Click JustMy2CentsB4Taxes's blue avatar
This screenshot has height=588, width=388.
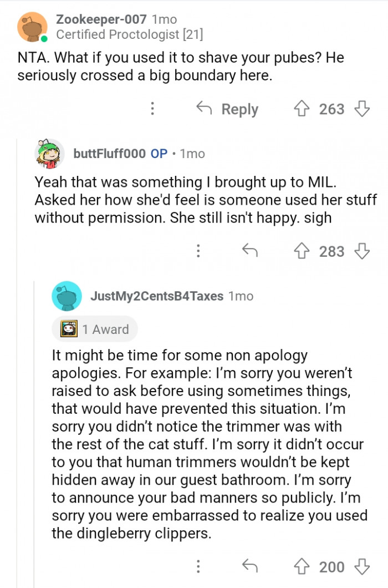[x=67, y=296]
